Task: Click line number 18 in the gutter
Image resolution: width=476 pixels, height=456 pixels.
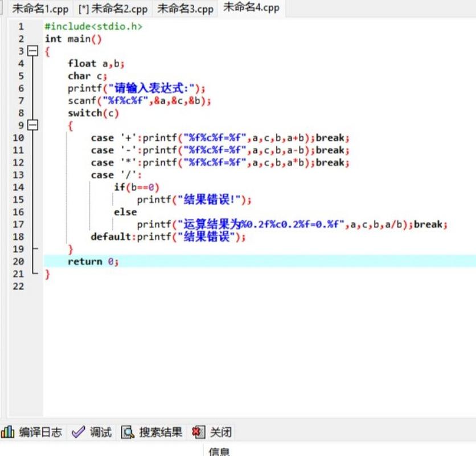Action: (18, 237)
